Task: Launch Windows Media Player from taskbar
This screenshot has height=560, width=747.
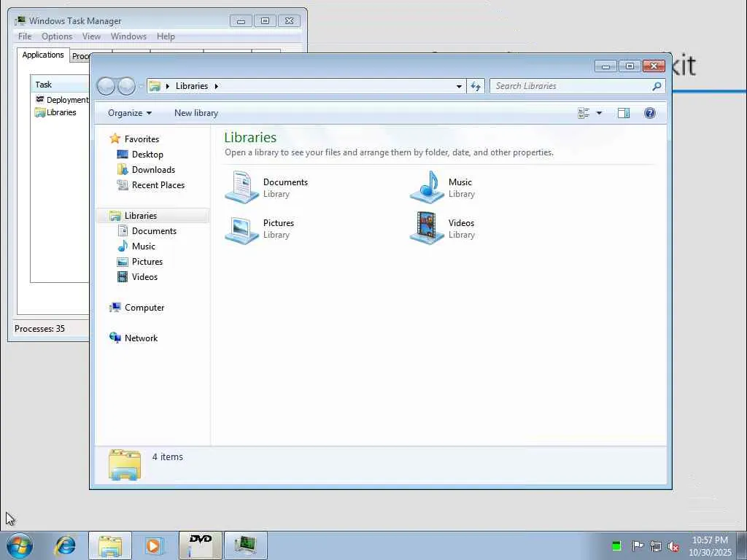Action: [x=154, y=545]
